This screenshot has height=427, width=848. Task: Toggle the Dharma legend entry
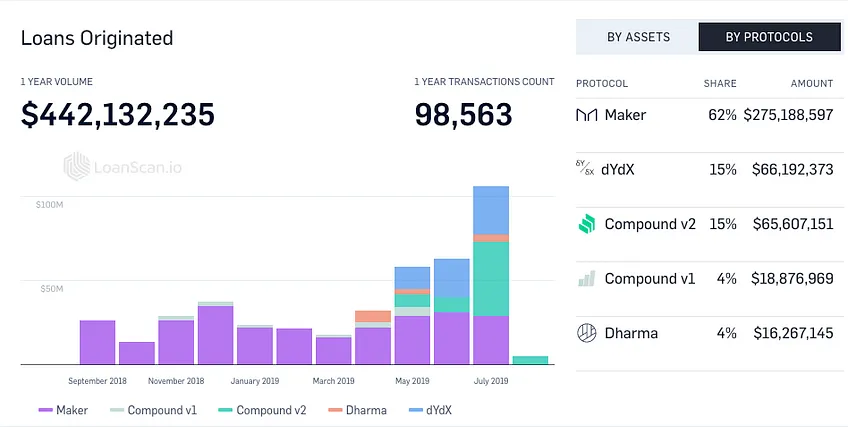(357, 410)
